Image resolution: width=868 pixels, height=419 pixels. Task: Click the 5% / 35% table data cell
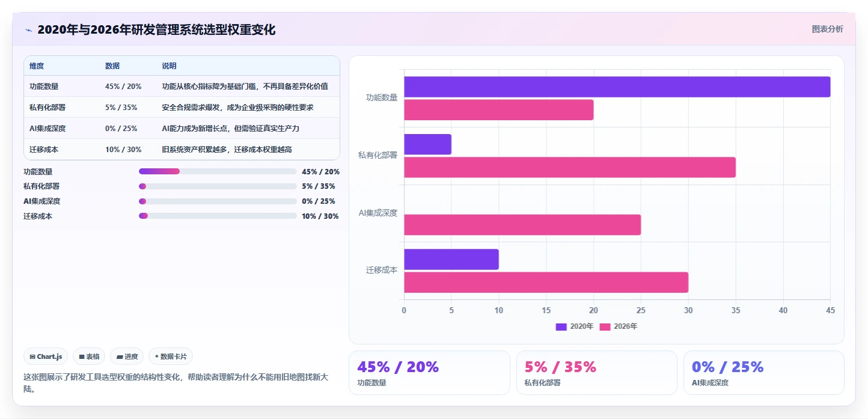point(121,108)
